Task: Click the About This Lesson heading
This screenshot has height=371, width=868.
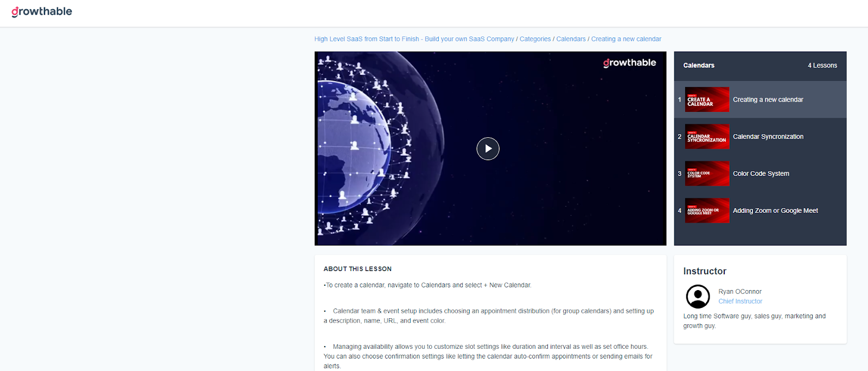Action: [358, 269]
